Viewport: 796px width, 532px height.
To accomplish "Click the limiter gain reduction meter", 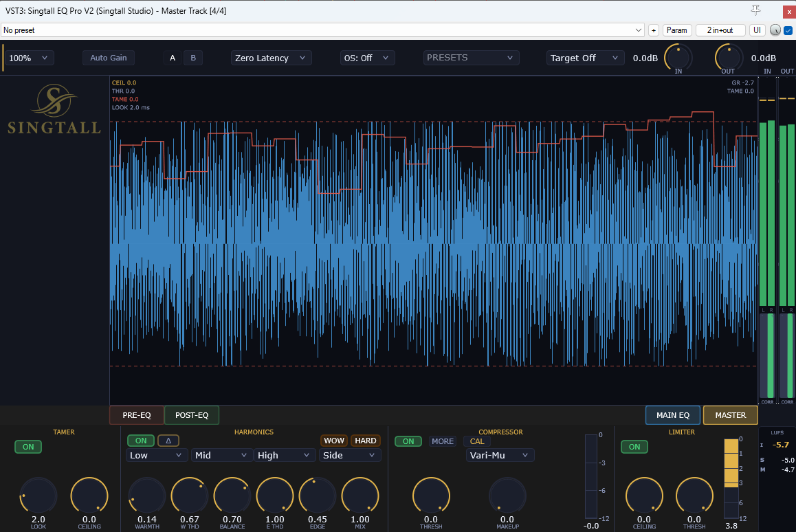I will coord(731,478).
